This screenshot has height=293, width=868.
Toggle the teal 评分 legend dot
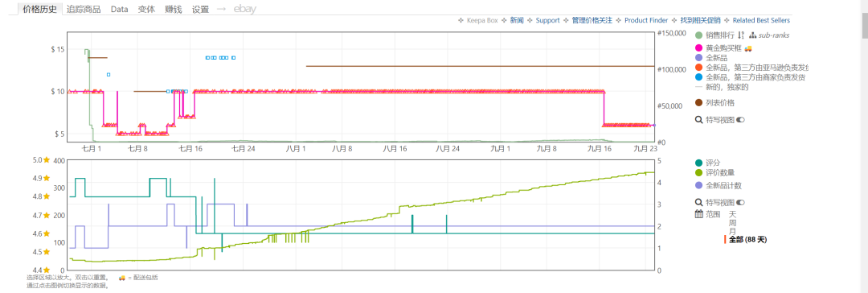click(x=698, y=163)
